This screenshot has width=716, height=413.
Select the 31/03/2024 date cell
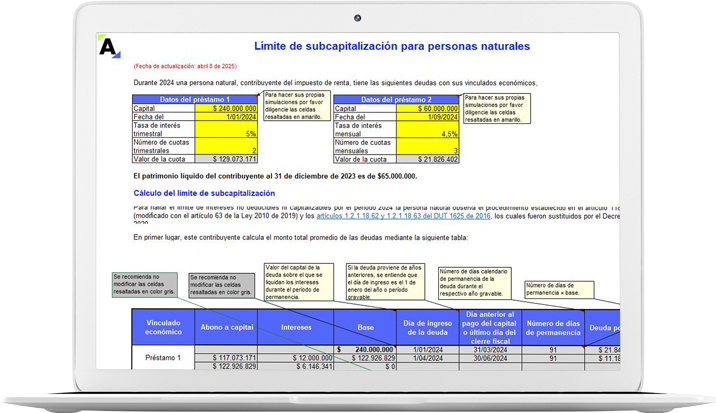point(490,349)
